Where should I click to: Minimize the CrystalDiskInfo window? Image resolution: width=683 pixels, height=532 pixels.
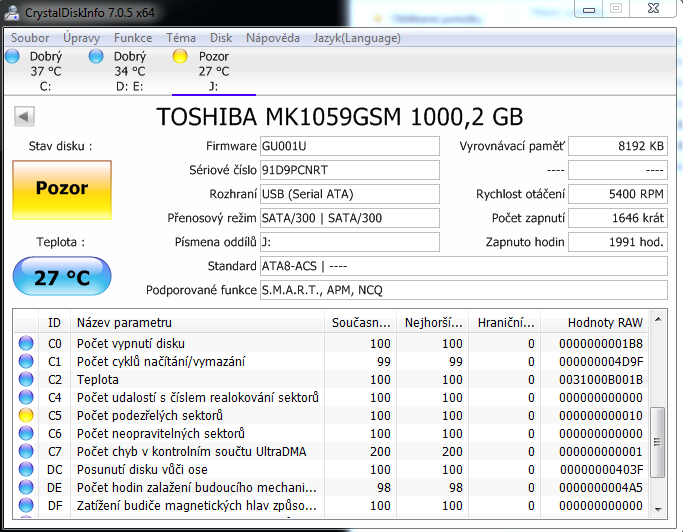(x=589, y=9)
